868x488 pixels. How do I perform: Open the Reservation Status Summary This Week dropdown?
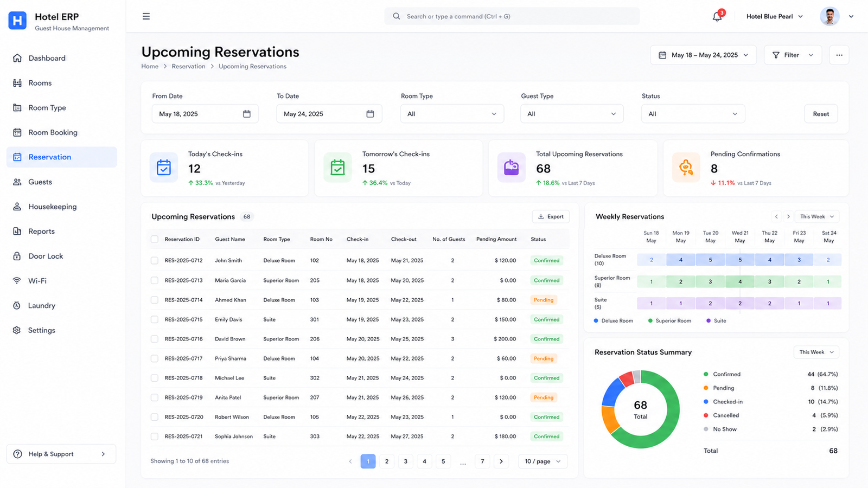click(816, 352)
